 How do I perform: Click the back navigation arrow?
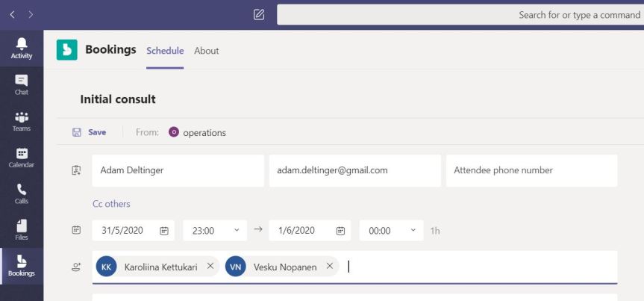pos(13,14)
